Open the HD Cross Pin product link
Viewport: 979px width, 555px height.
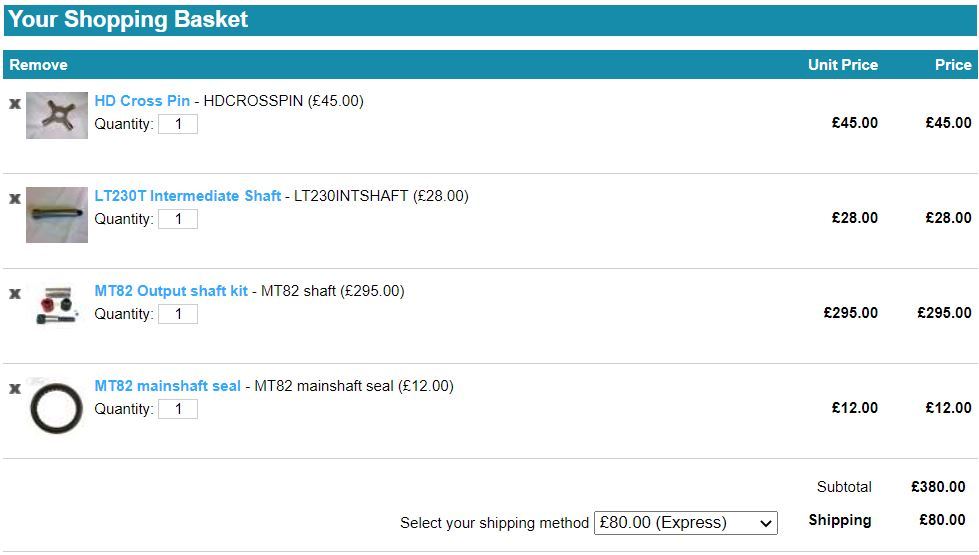142,101
